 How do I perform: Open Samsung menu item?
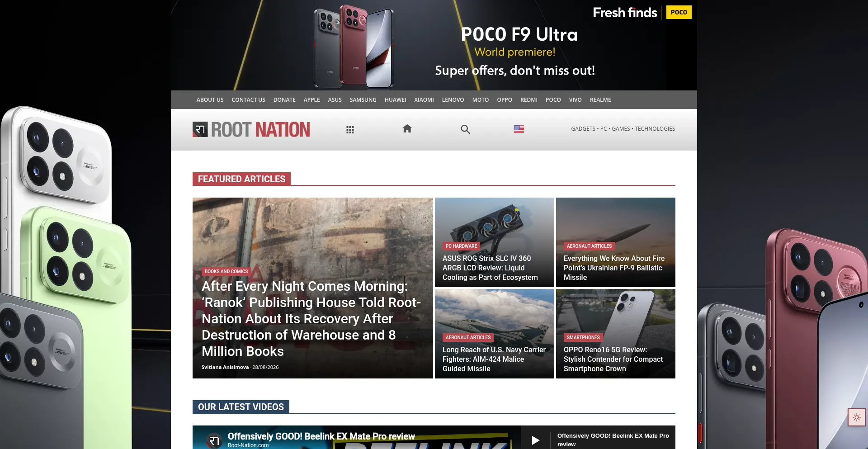363,100
